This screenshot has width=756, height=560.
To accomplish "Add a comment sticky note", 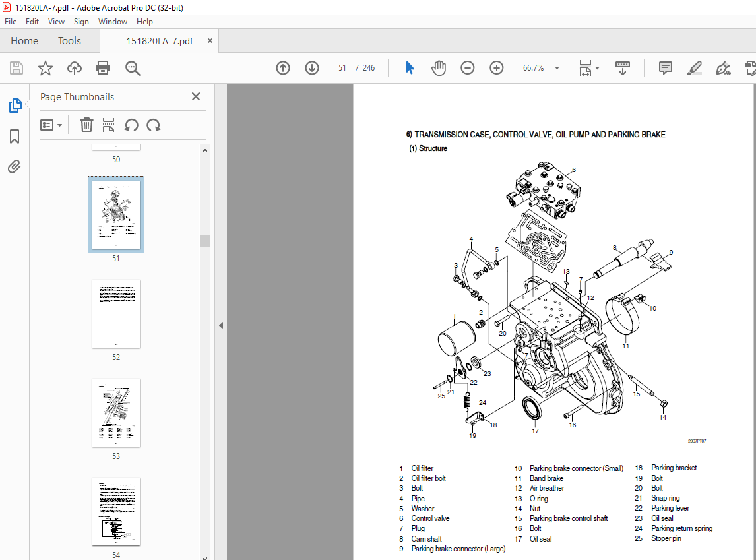I will point(666,68).
